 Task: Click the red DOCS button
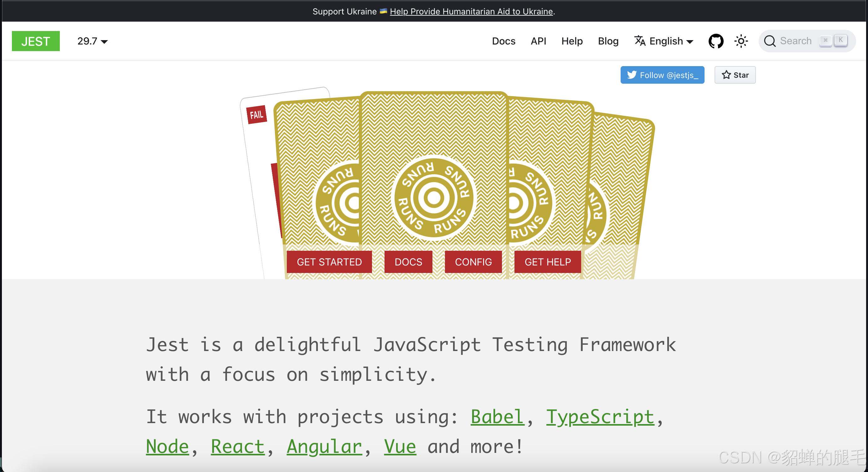408,262
